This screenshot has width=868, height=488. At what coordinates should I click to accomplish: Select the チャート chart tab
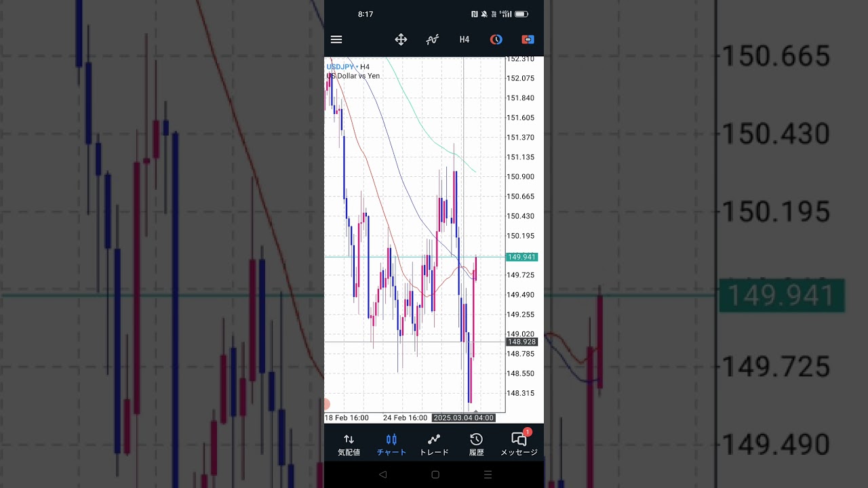[x=391, y=444]
